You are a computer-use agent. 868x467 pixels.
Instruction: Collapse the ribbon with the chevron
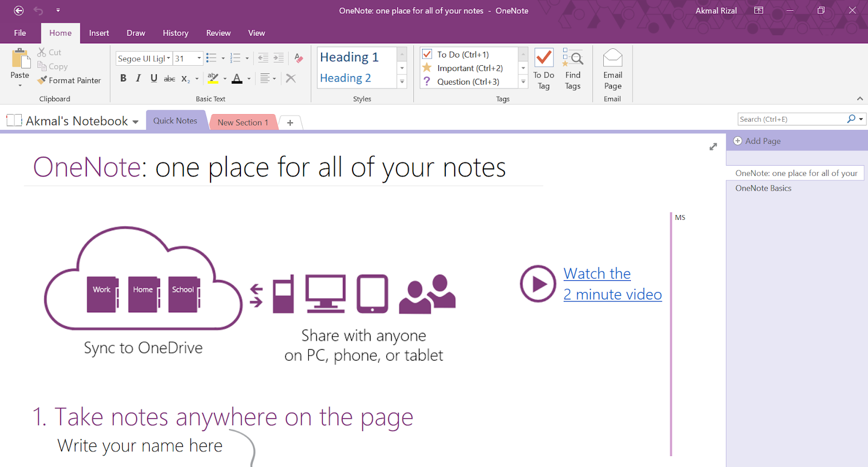860,98
